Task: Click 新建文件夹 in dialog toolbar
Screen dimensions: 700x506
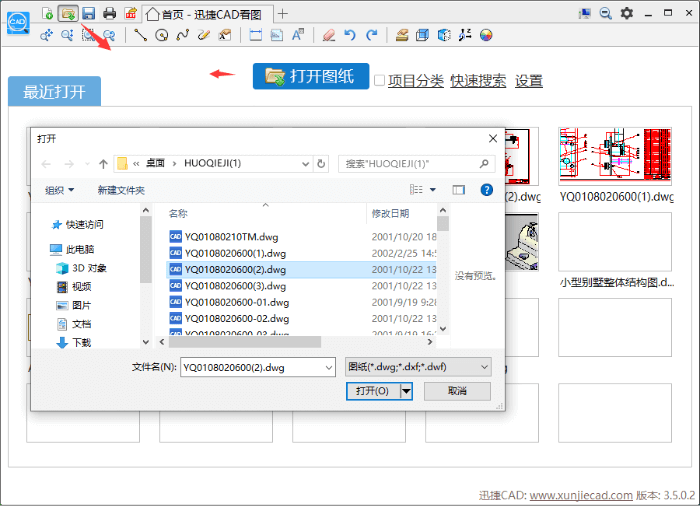Action: (121, 190)
